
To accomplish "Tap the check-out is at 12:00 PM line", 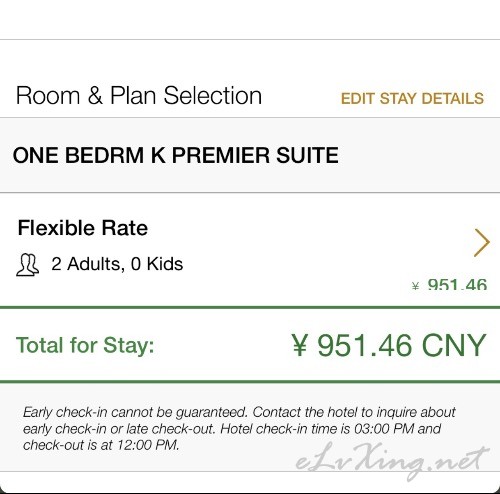I will (x=101, y=445).
